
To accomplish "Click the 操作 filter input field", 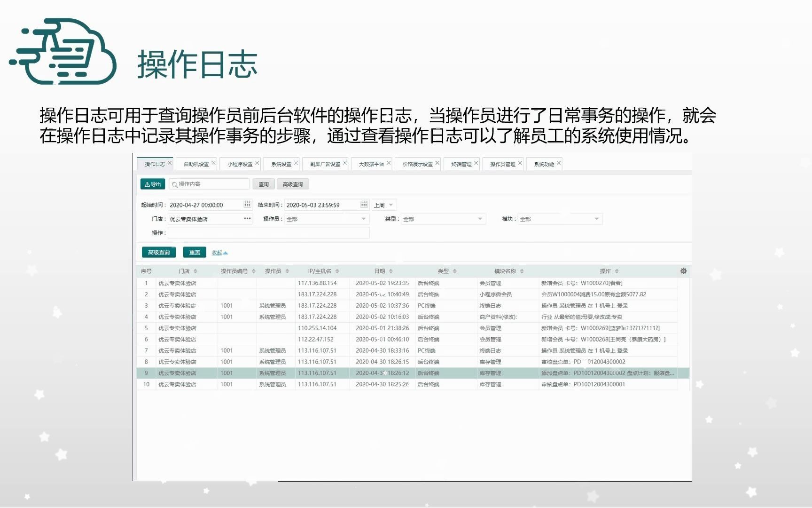I will pyautogui.click(x=269, y=233).
